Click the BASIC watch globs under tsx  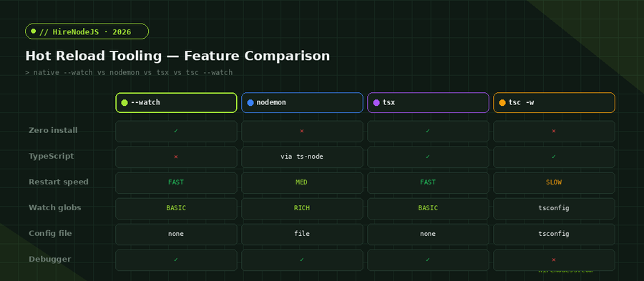coord(428,208)
